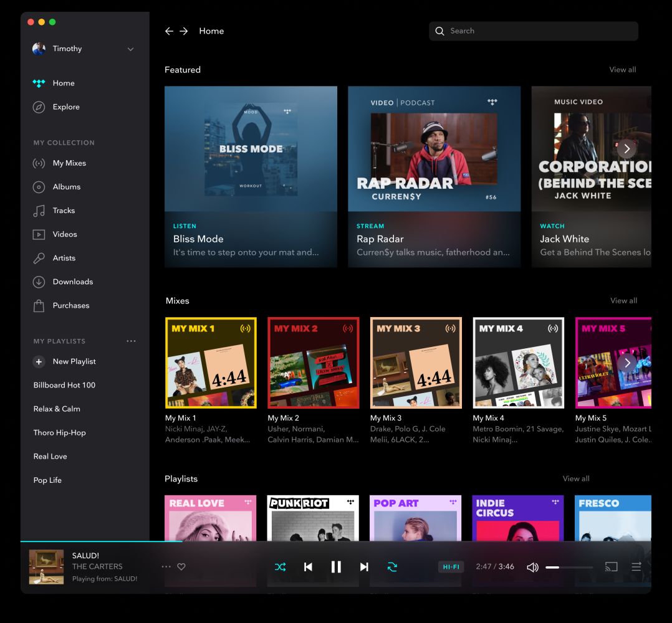Open the Real Love sidebar playlist
Viewport: 672px width, 623px height.
click(x=50, y=457)
